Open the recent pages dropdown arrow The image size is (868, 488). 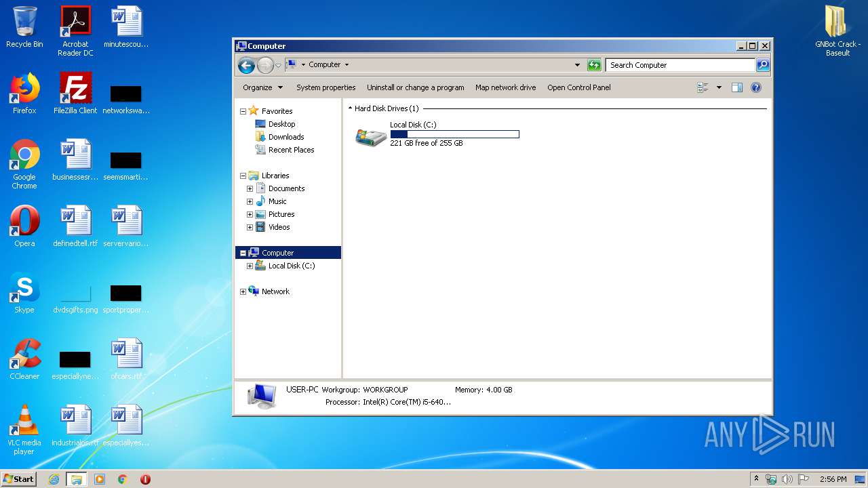pos(278,66)
